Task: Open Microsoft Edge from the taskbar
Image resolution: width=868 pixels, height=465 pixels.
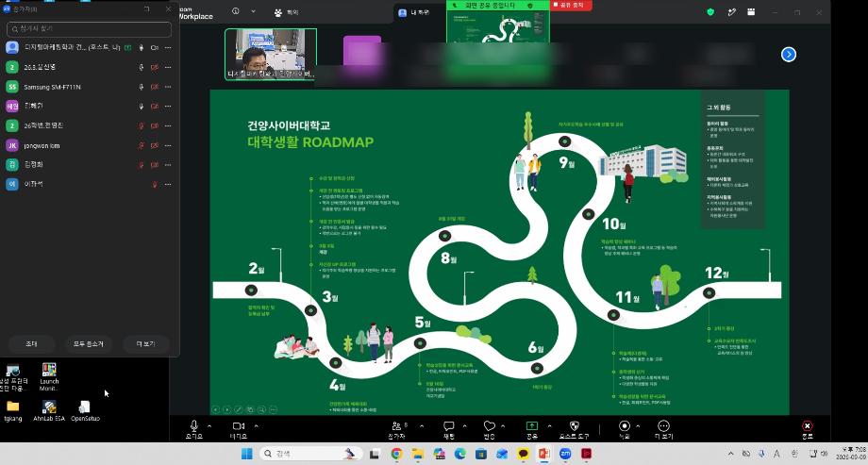Action: 460,454
